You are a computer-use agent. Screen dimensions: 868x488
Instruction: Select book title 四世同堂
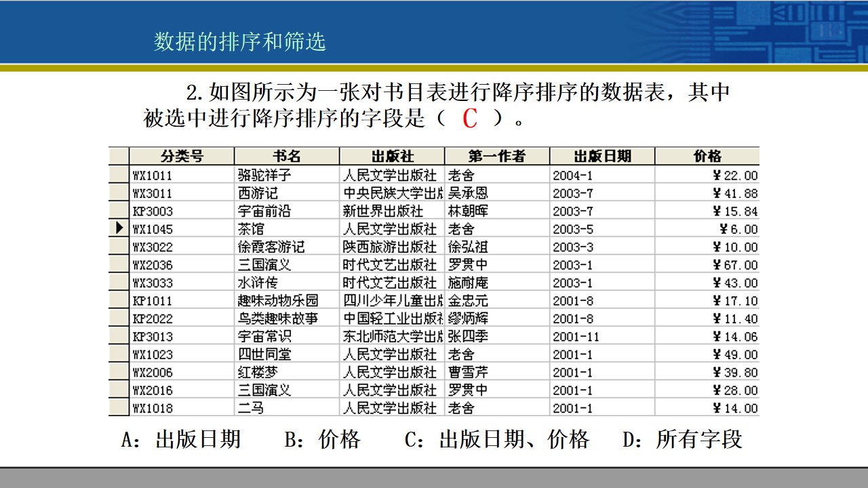point(264,354)
